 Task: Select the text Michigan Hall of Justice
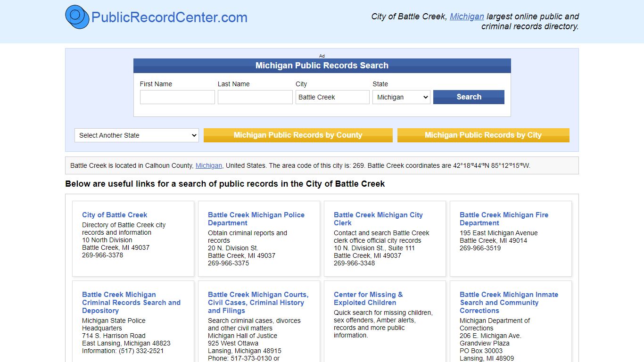pos(242,336)
